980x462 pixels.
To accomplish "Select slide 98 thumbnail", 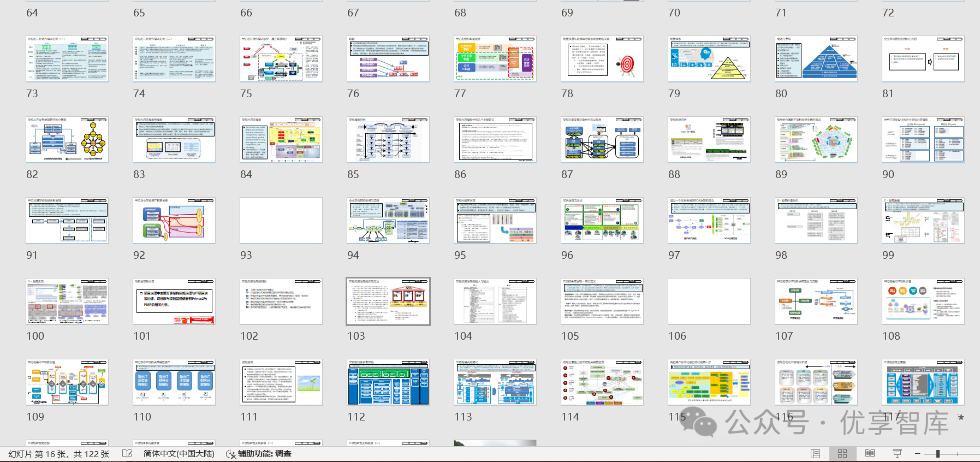I will [816, 221].
